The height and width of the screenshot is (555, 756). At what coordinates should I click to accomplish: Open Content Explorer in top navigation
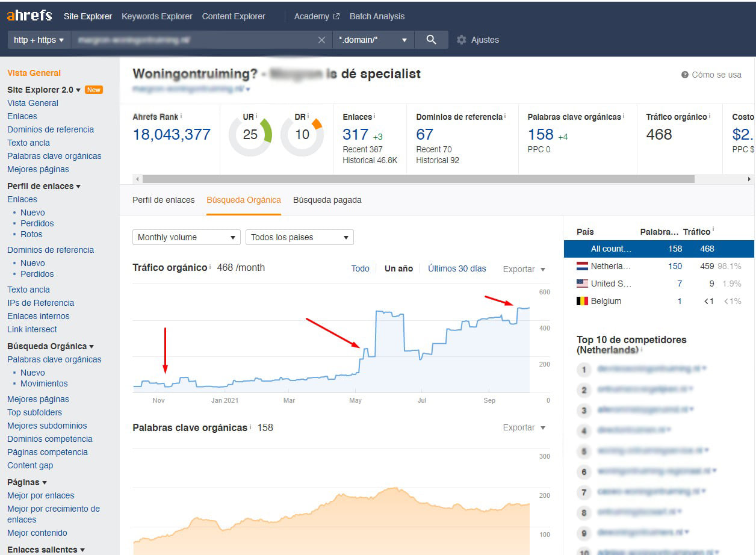[x=234, y=16]
